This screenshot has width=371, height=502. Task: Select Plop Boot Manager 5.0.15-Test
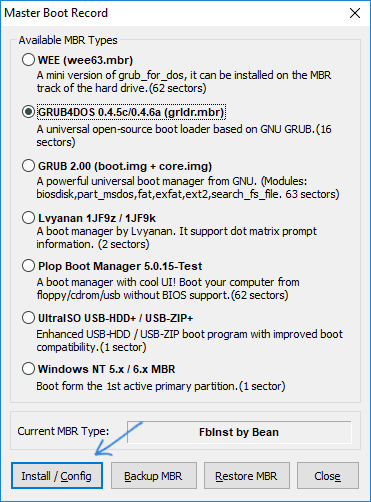pyautogui.click(x=28, y=266)
